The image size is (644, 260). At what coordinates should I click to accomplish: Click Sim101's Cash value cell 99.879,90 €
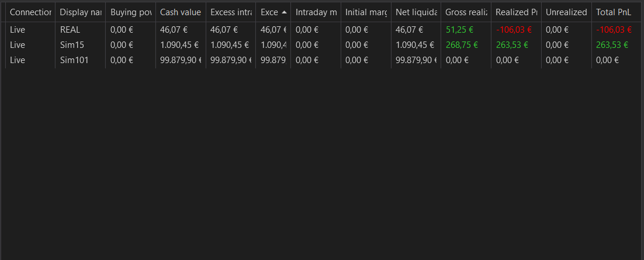181,60
